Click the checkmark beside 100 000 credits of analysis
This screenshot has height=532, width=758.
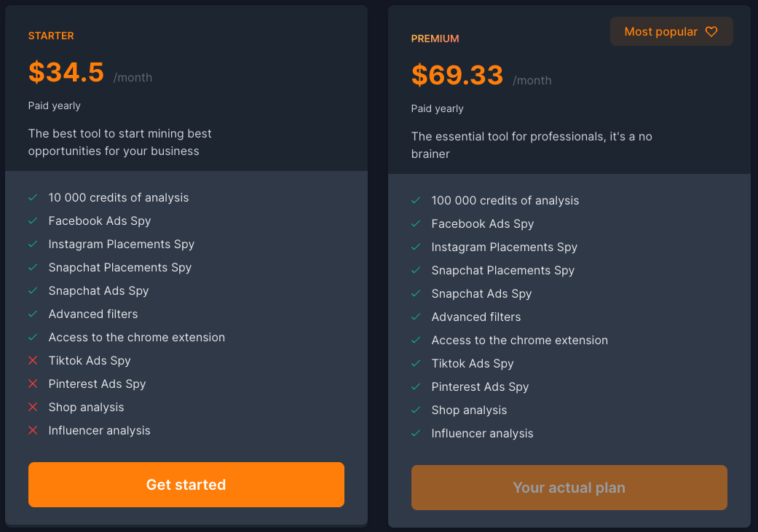[x=416, y=201]
